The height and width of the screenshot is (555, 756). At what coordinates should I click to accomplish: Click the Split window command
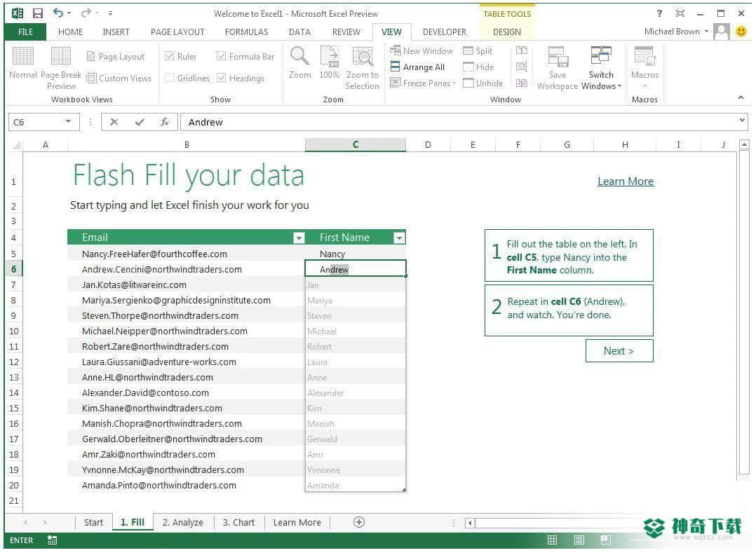[x=478, y=50]
